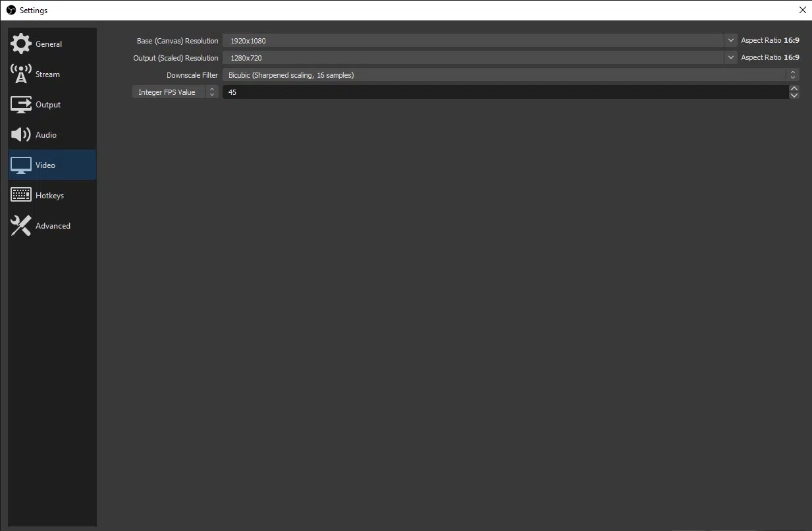Switch to Stream settings
The height and width of the screenshot is (531, 812).
[53, 74]
